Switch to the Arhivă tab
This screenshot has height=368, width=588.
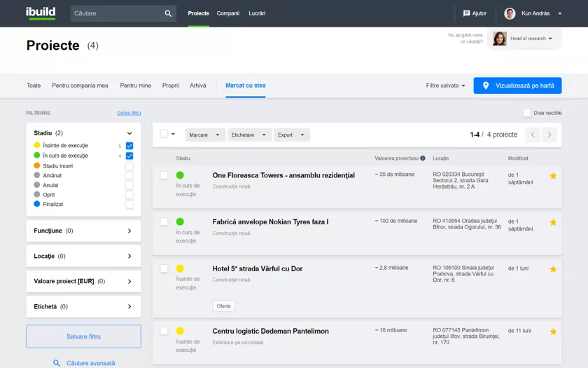pyautogui.click(x=198, y=86)
